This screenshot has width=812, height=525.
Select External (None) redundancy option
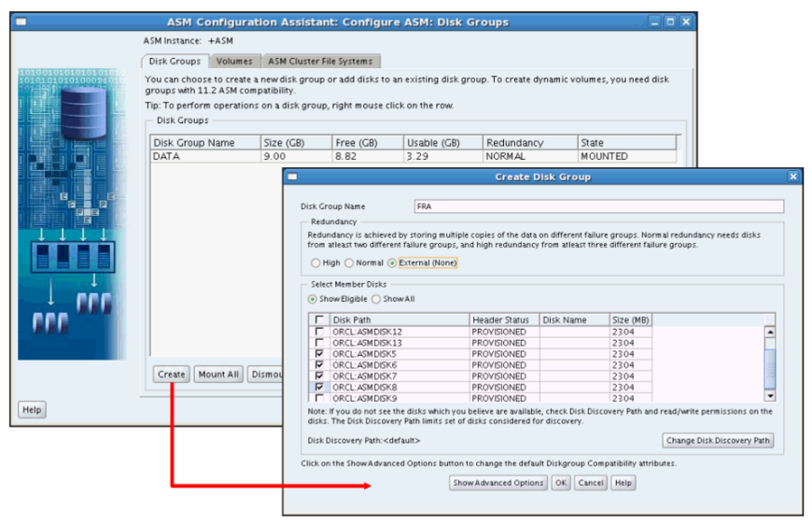(x=392, y=263)
